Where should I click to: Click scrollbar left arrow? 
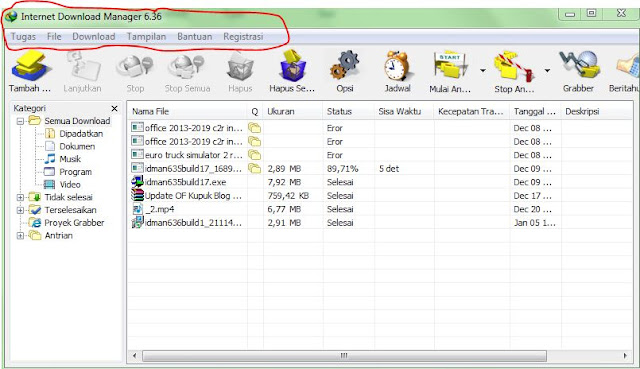tap(135, 356)
